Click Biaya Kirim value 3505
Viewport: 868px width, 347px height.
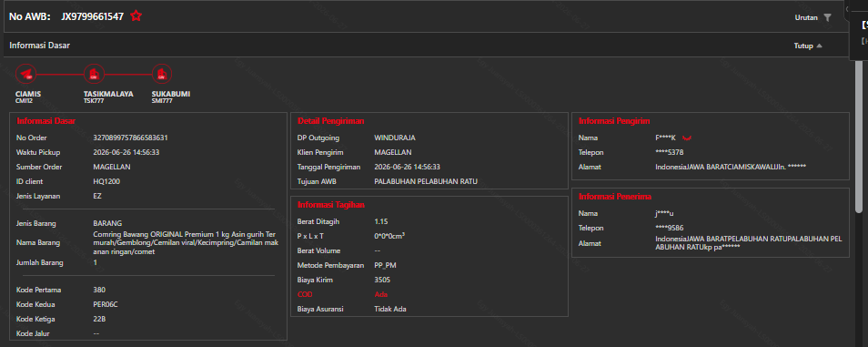coord(382,280)
